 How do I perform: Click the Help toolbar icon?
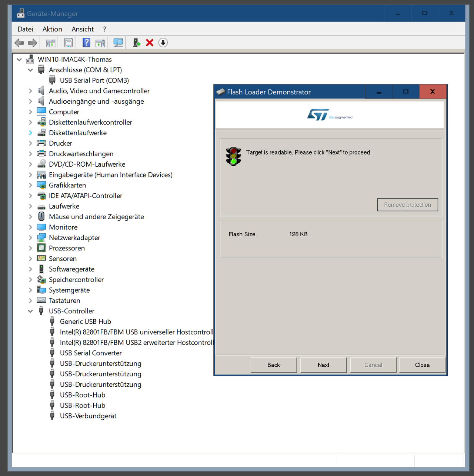point(86,43)
